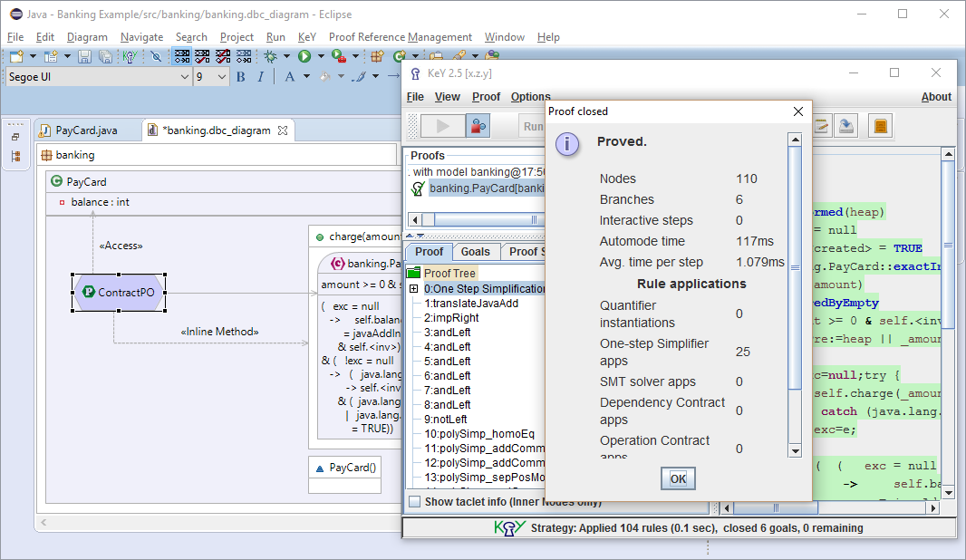The width and height of the screenshot is (966, 560).
Task: Close the Proof closed dialog
Action: coord(798,111)
